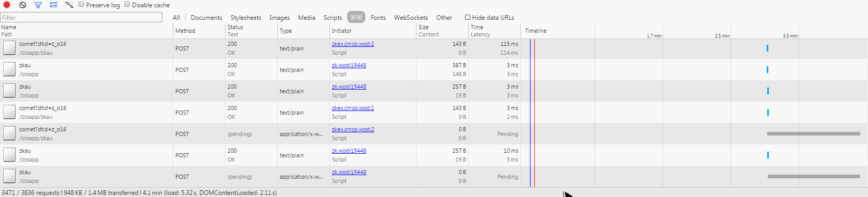Click timeline bar of the 10 ms zkau request
868x197 pixels.
coord(768,155)
